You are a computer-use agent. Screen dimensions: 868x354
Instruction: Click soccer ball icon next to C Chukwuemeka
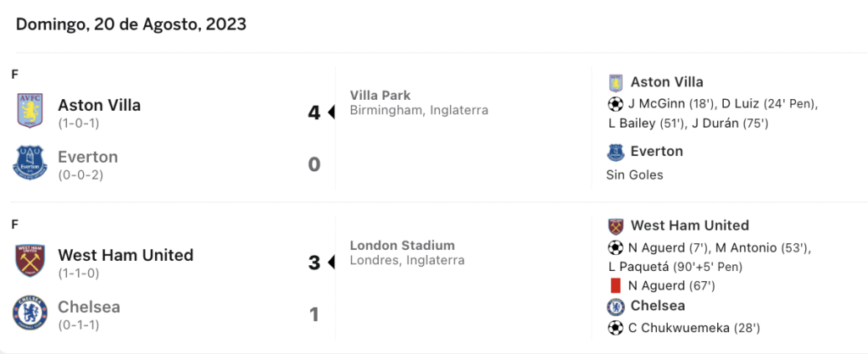click(615, 328)
